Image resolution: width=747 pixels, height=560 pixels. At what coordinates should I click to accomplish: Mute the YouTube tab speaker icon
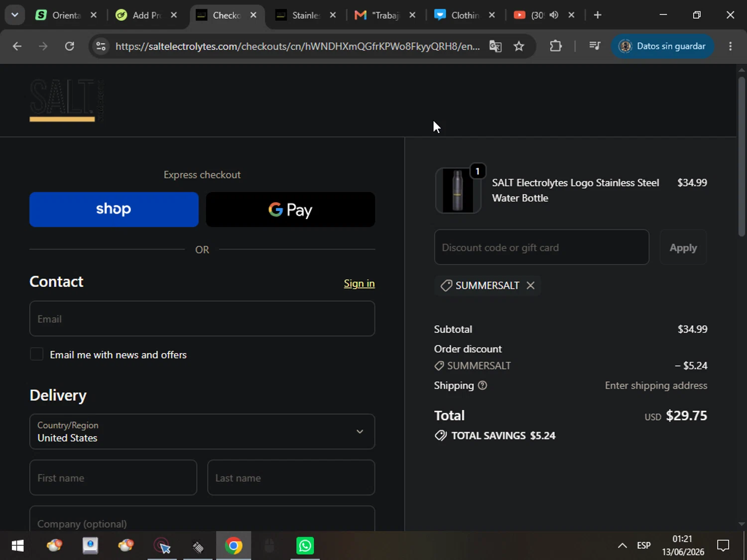click(554, 15)
